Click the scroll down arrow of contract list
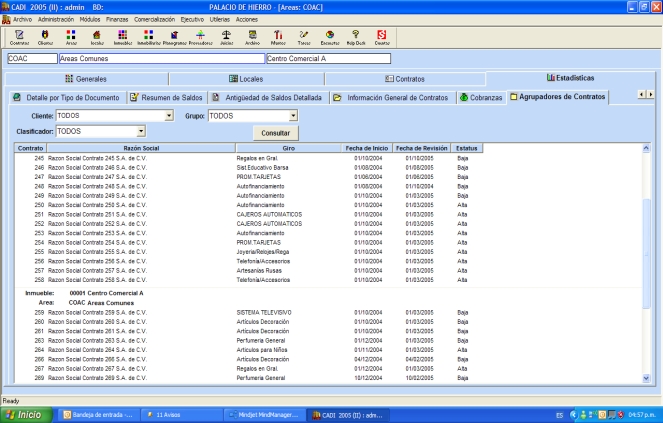Viewport: 663px width, 423px height. [x=646, y=377]
